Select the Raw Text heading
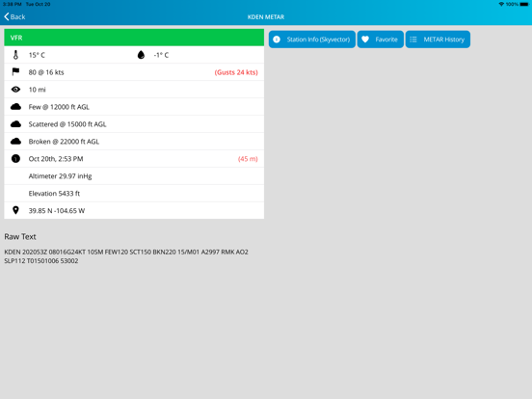Screen dimensions: 532x399 (20, 236)
